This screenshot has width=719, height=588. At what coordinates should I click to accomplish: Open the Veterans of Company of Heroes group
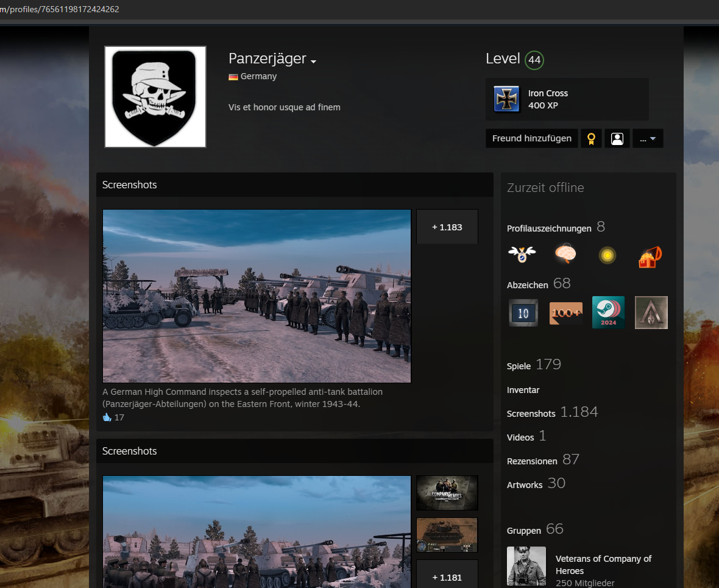pos(603,565)
